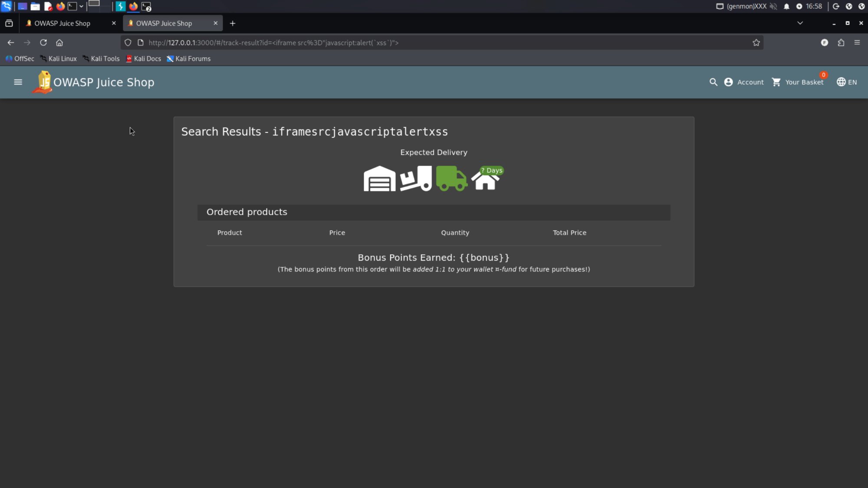Click the Product column header

click(230, 233)
